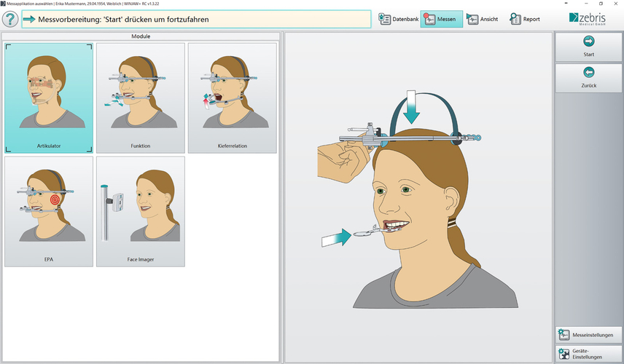
Task: Select the Face Imager module
Action: (x=141, y=211)
